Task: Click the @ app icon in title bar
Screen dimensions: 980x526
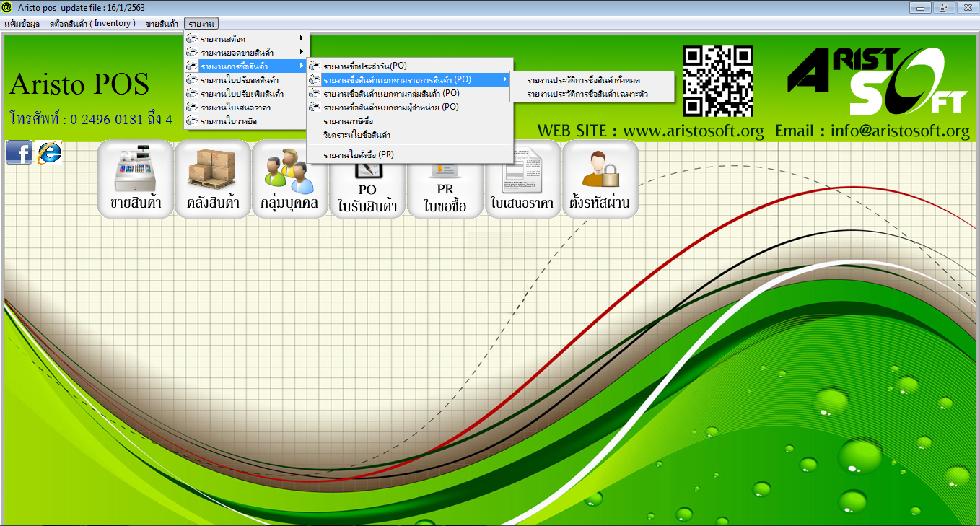Action: click(x=7, y=6)
